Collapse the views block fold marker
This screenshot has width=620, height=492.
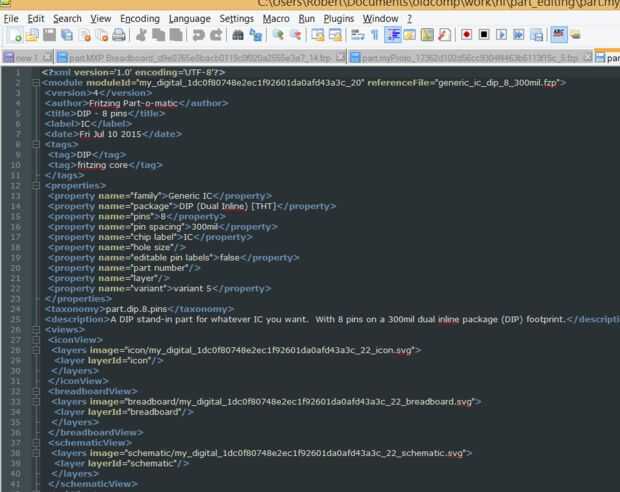[36, 329]
